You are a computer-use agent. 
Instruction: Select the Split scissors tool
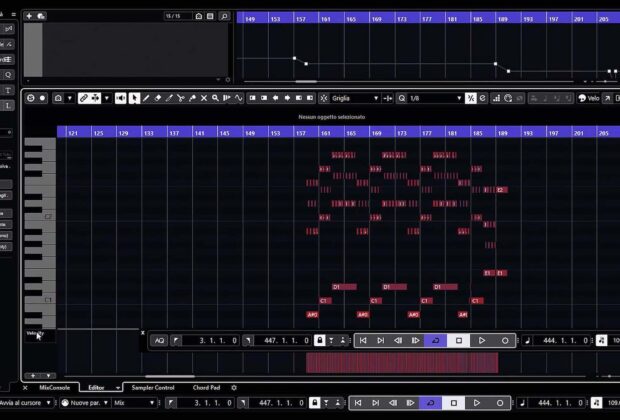point(181,98)
